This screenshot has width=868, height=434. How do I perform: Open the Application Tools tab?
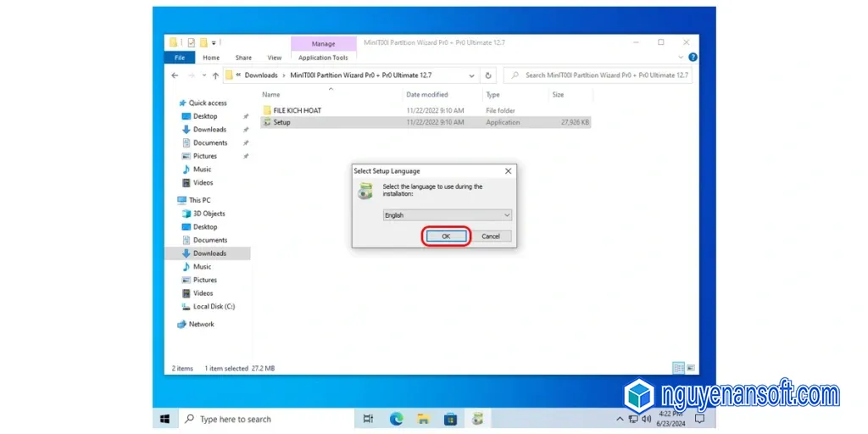323,58
